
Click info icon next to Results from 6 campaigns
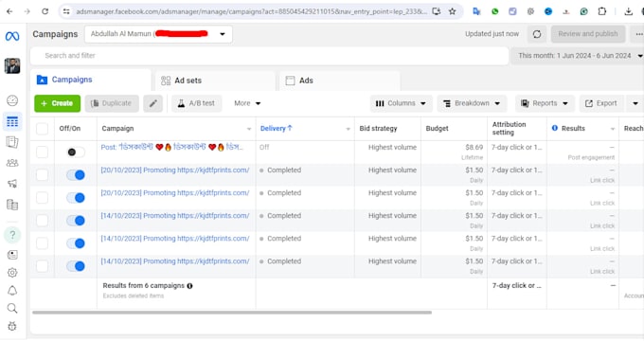[189, 286]
